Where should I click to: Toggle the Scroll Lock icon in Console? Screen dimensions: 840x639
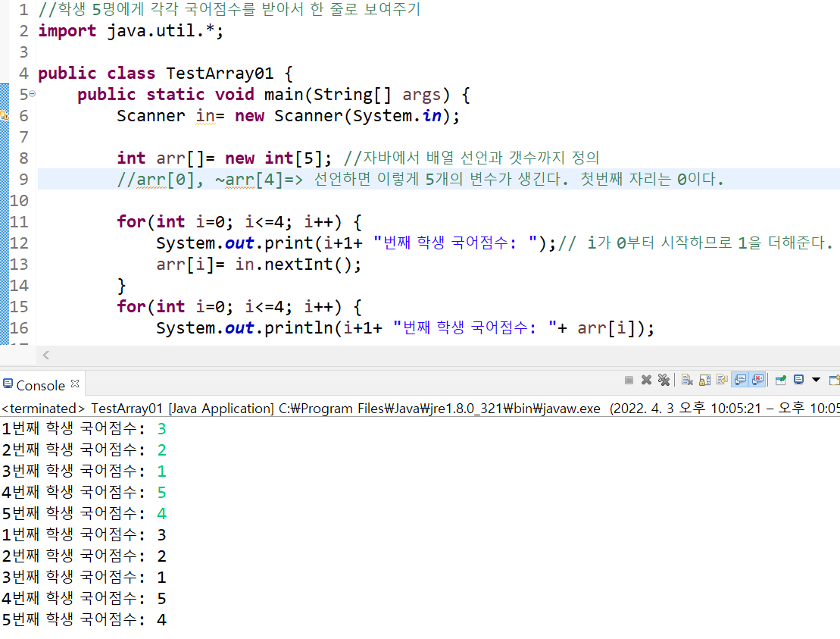pos(705,380)
